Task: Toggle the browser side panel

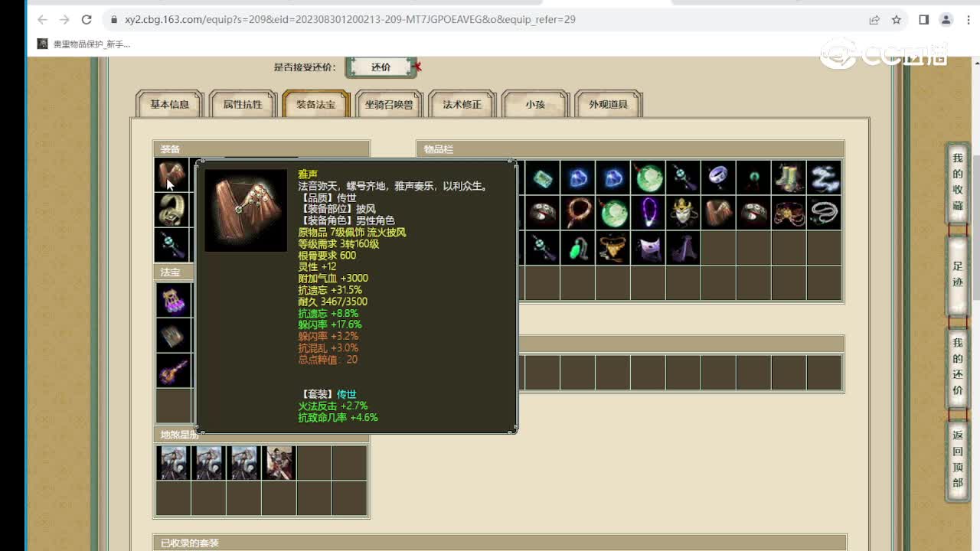Action: [x=924, y=20]
